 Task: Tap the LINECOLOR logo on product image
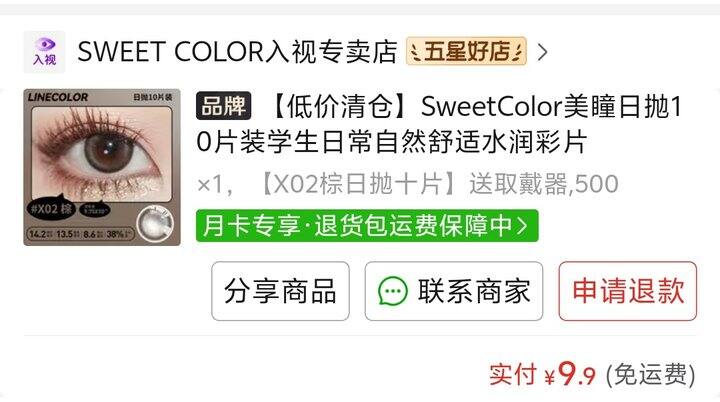tap(58, 97)
